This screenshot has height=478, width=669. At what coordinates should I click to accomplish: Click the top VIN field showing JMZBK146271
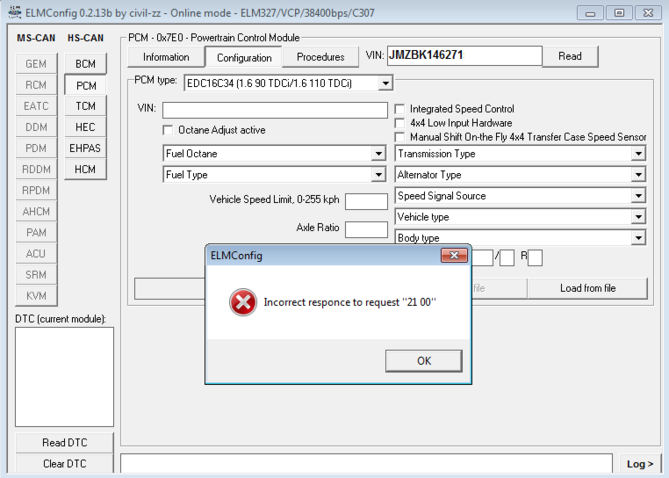(465, 55)
